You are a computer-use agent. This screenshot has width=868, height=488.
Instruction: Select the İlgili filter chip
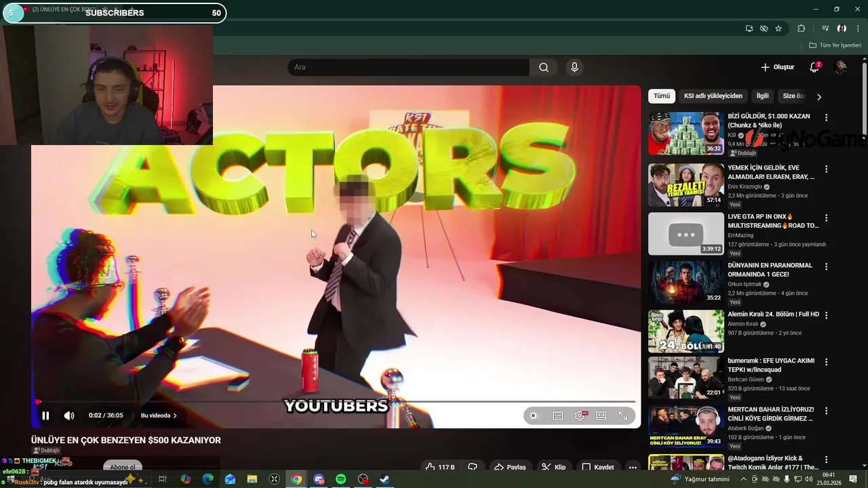pos(763,96)
